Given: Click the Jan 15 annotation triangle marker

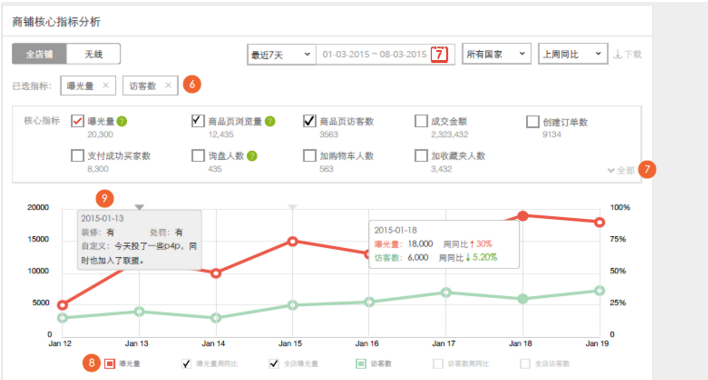Looking at the screenshot, I should click(x=293, y=207).
